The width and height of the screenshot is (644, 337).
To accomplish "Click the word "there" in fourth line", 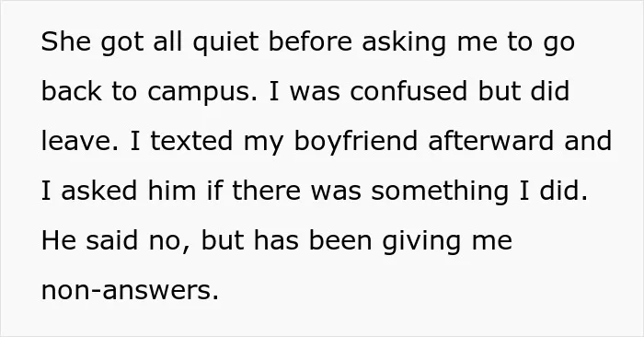I will 266,191.
